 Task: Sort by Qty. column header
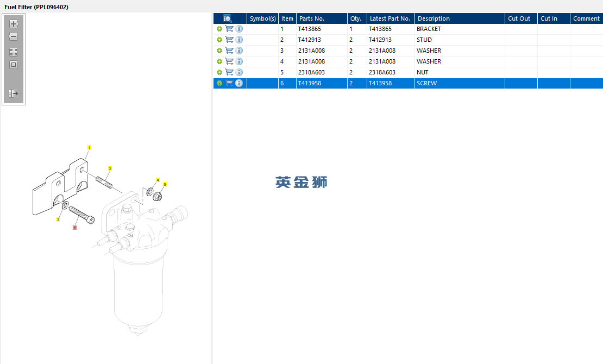click(x=357, y=18)
